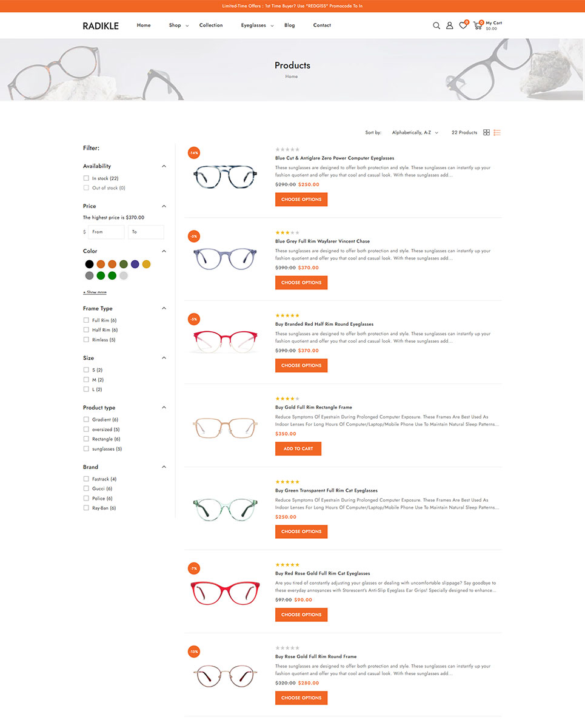The width and height of the screenshot is (585, 728).
Task: Open the search magnifier icon
Action: (436, 25)
